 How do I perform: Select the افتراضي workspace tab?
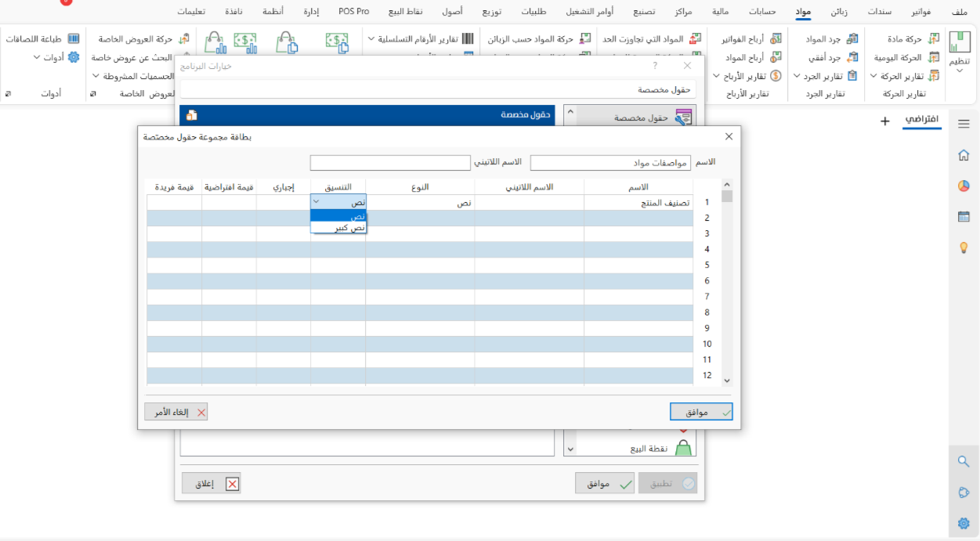pos(921,120)
